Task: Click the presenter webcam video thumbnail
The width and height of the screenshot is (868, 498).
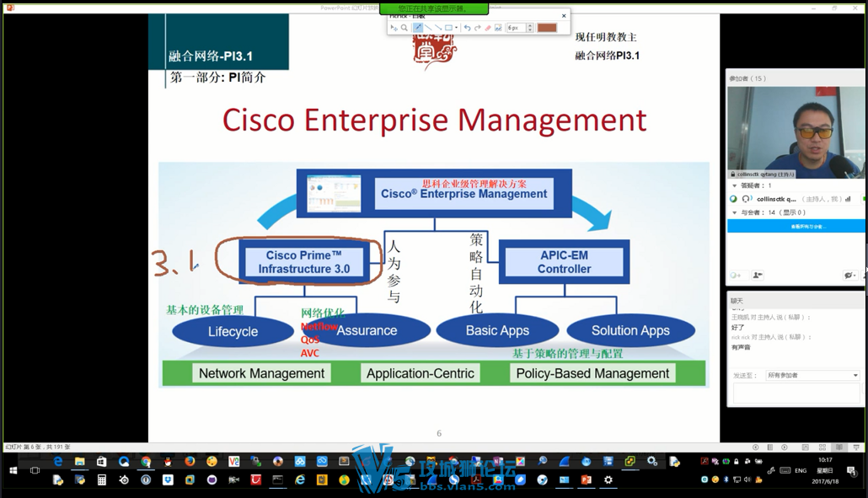Action: coord(796,131)
